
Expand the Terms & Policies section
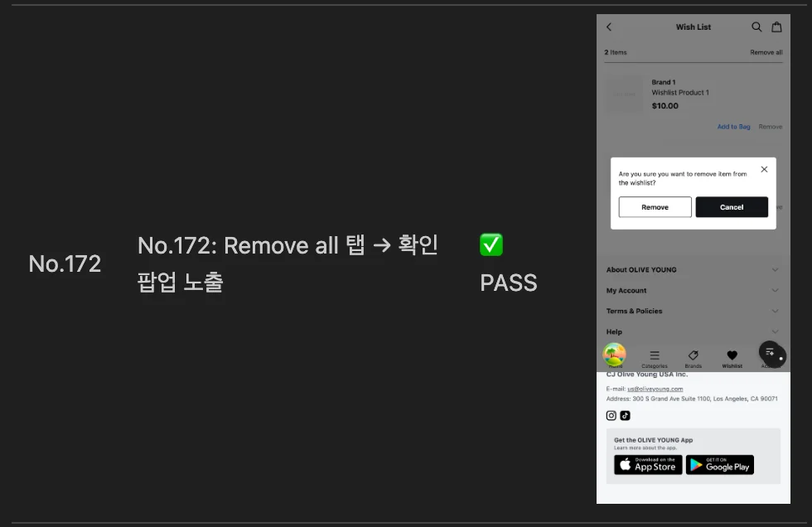pyautogui.click(x=693, y=311)
